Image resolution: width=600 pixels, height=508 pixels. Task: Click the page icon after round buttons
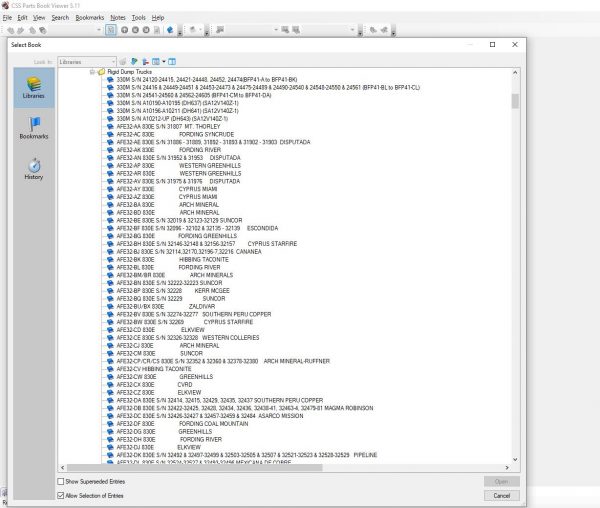tap(157, 30)
